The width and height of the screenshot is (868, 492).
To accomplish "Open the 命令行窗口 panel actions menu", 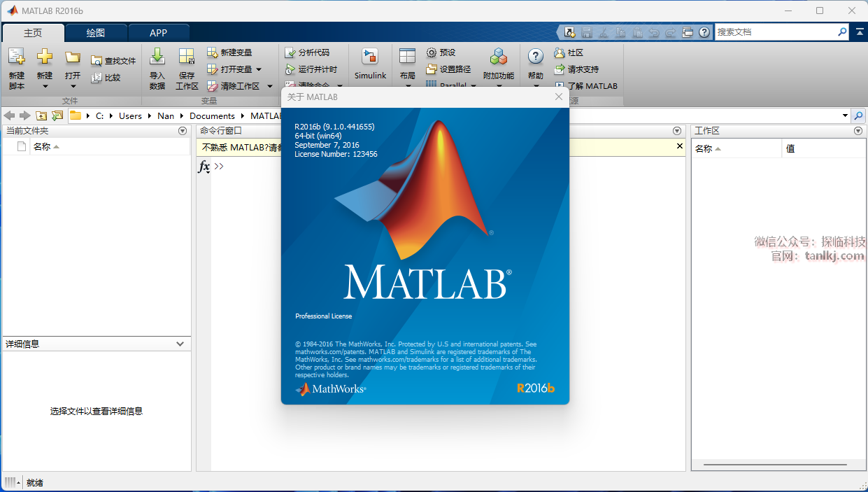I will 677,131.
